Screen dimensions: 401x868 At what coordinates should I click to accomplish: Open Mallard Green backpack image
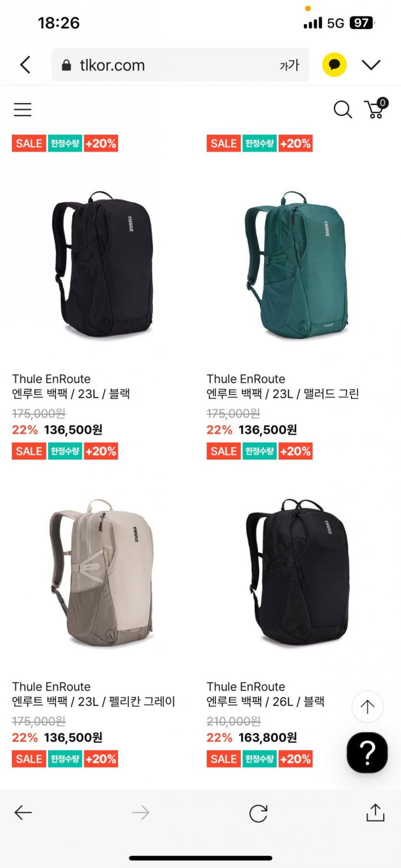296,264
